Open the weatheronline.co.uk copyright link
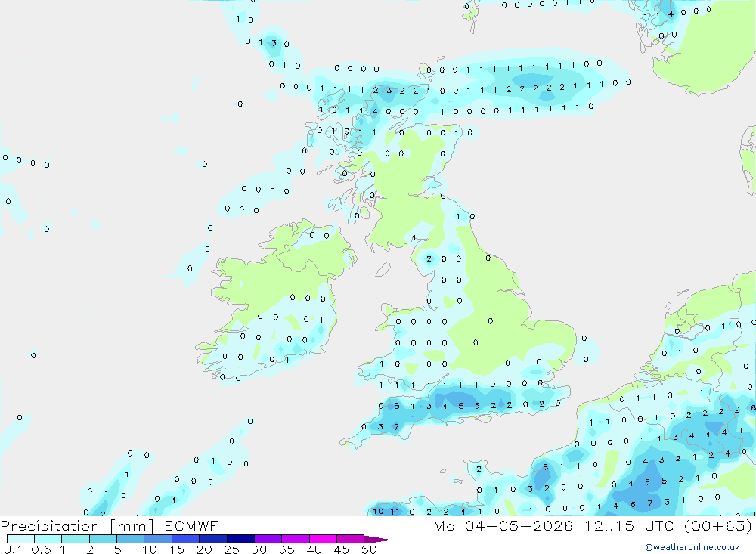The width and height of the screenshot is (756, 554). (x=692, y=547)
